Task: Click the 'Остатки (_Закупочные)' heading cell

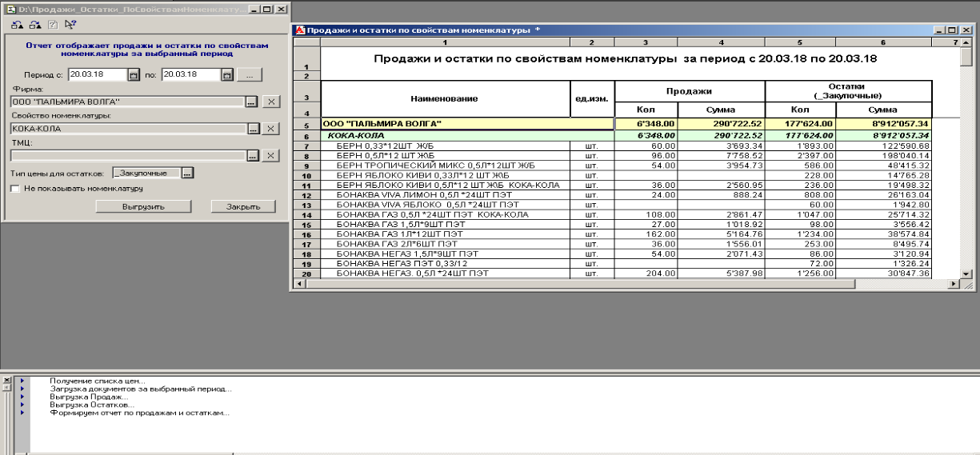Action: click(x=849, y=91)
